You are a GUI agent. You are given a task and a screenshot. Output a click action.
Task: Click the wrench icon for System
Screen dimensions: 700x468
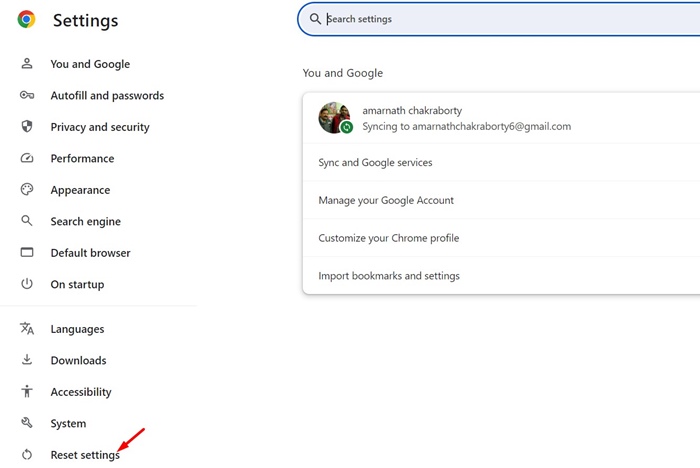coord(27,422)
